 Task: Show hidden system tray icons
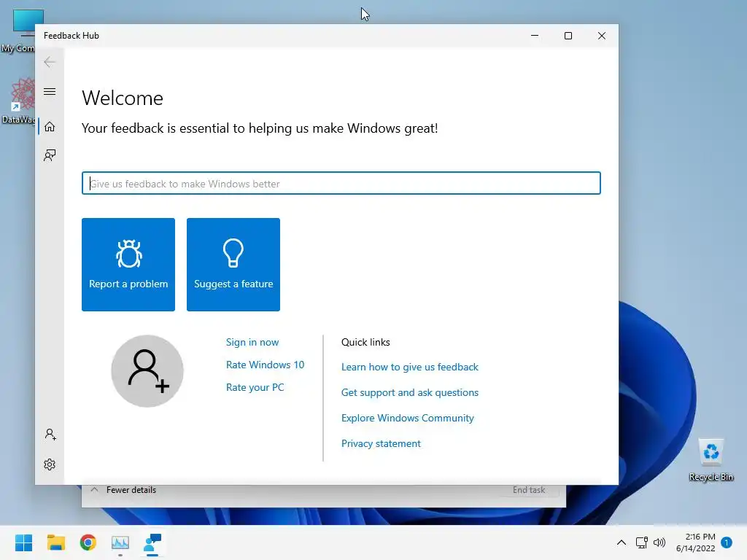tap(622, 542)
